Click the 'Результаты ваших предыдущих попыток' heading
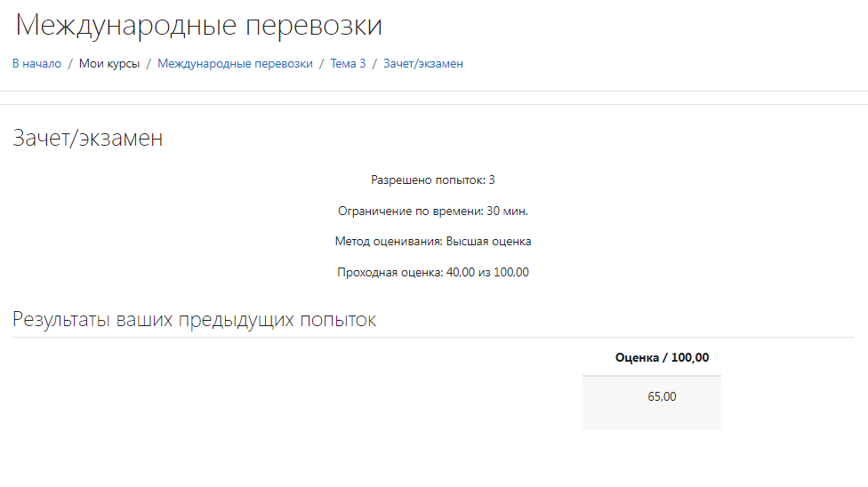The height and width of the screenshot is (487, 868). coord(194,320)
